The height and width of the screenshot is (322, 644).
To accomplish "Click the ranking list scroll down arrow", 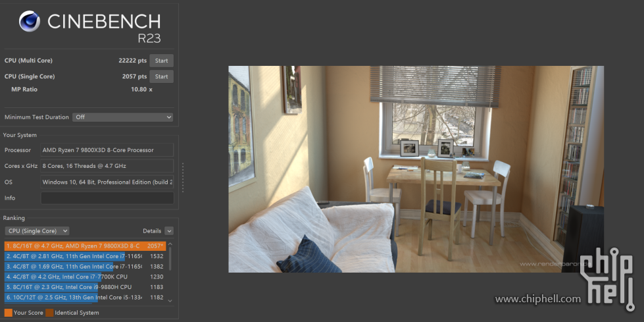I will pos(170,301).
